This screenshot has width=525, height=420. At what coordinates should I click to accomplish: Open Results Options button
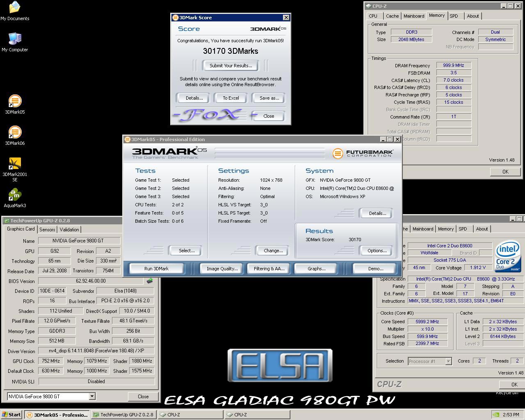point(377,251)
